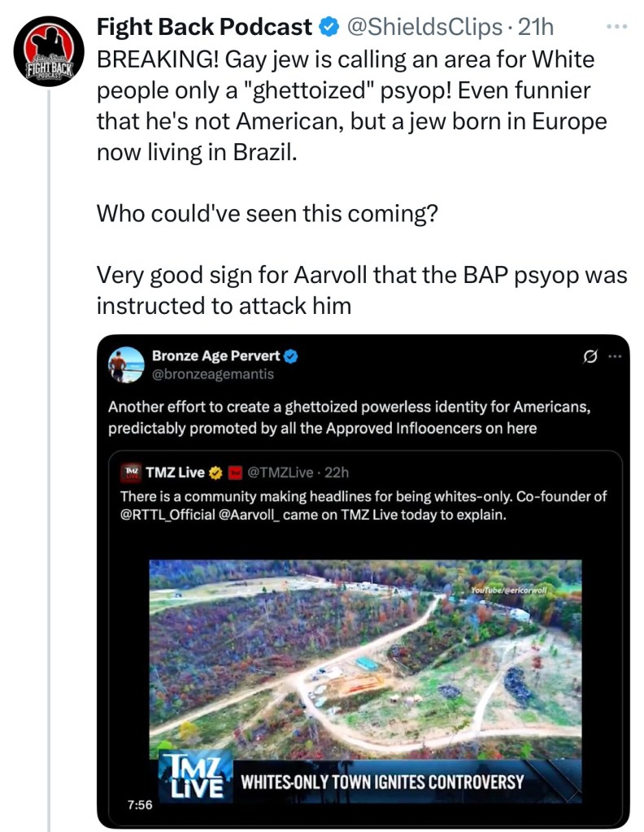The width and height of the screenshot is (644, 832).
Task: Open the @ShieldsClips handle link
Action: (424, 28)
